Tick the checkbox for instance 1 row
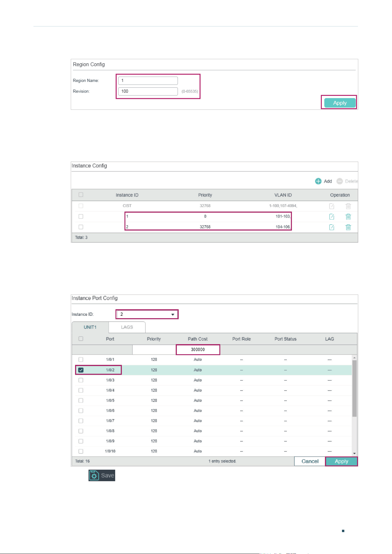The width and height of the screenshot is (392, 554). tap(81, 216)
